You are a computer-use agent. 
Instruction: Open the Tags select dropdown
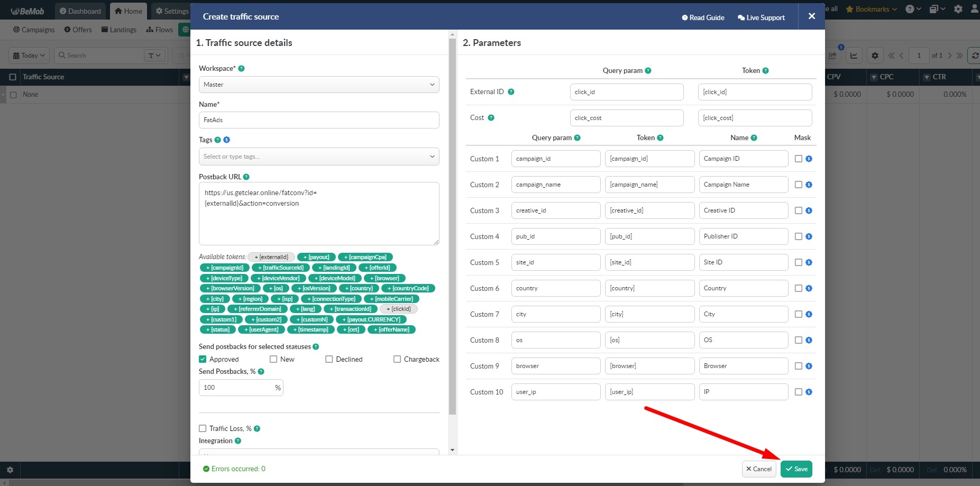point(319,157)
